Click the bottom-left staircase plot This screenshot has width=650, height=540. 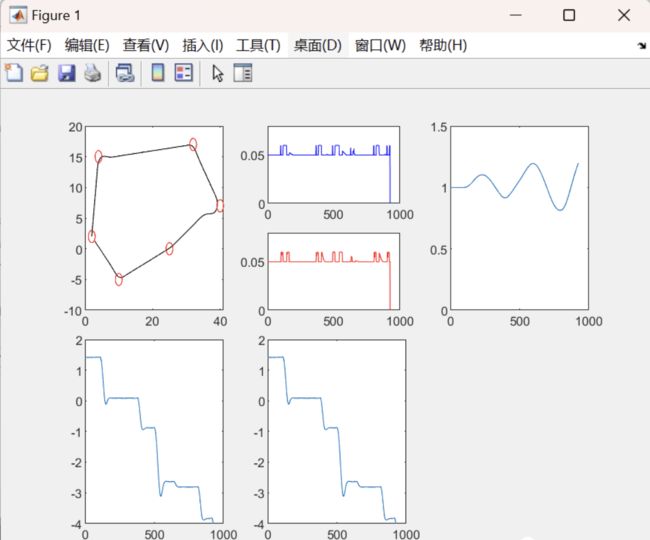click(x=154, y=431)
